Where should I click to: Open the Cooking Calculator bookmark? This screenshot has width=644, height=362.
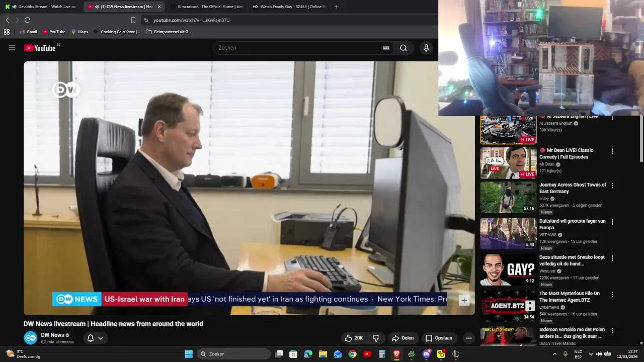click(x=117, y=32)
